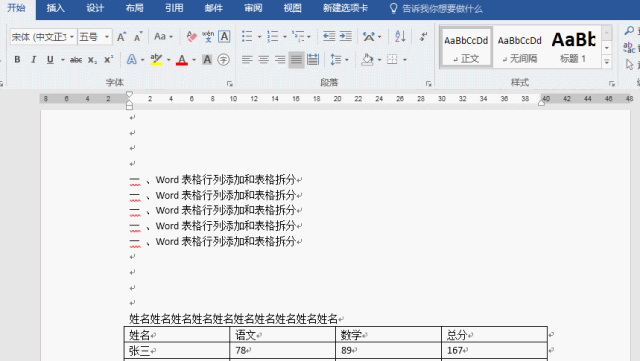Apply shading paint bucket icon
The height and width of the screenshot is (361, 640).
pos(367,60)
